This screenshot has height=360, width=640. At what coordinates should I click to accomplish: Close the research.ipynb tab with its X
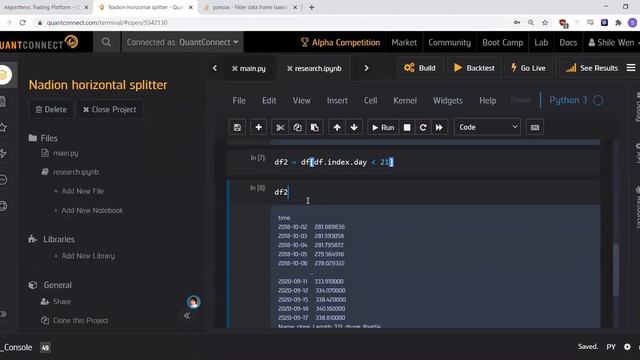(x=290, y=69)
